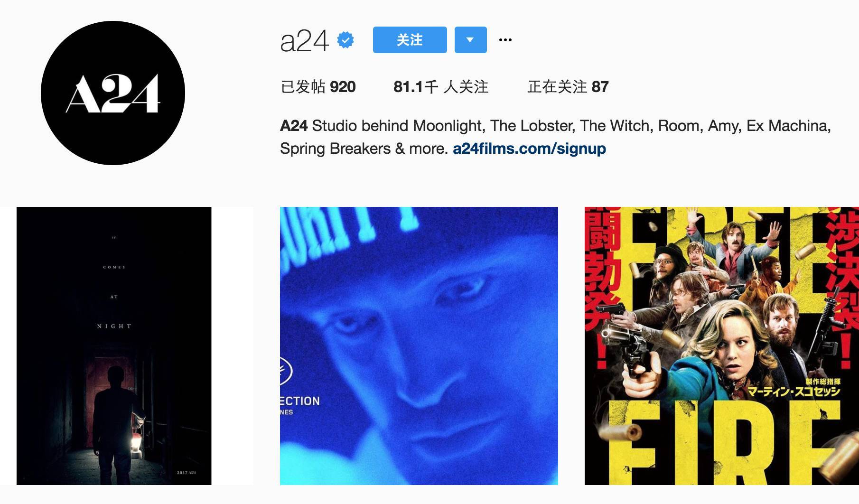Viewport: 859px width, 504px height.
Task: Click the ECTION festival laurel text
Action: click(300, 401)
